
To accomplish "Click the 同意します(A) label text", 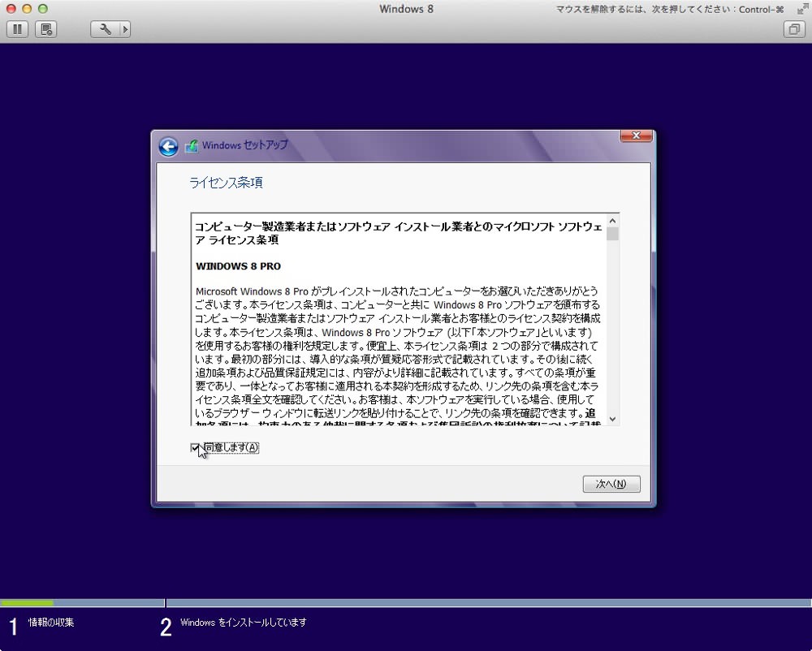I will coord(231,447).
